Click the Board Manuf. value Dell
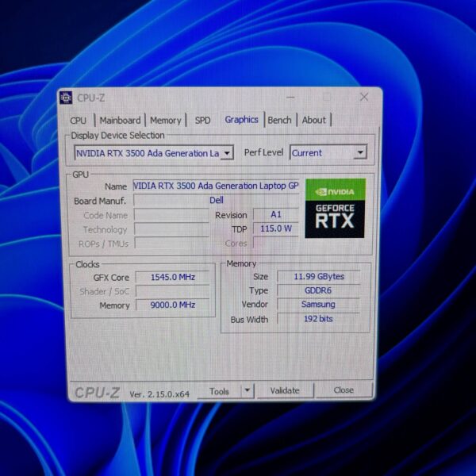 [x=216, y=200]
